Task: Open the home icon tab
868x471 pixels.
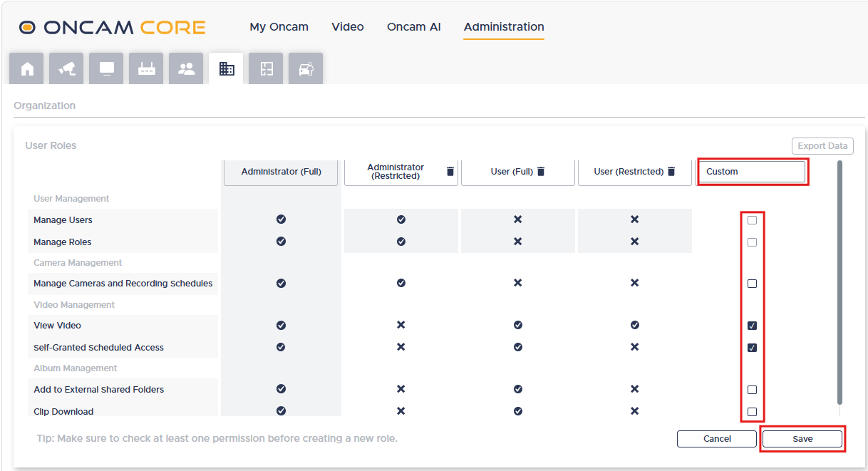Action: pyautogui.click(x=27, y=68)
